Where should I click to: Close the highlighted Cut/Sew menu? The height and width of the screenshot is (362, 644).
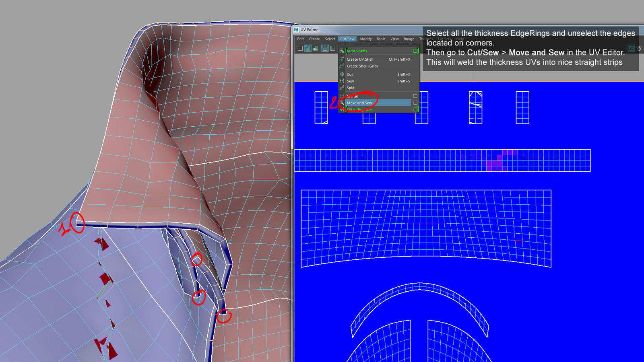point(347,39)
